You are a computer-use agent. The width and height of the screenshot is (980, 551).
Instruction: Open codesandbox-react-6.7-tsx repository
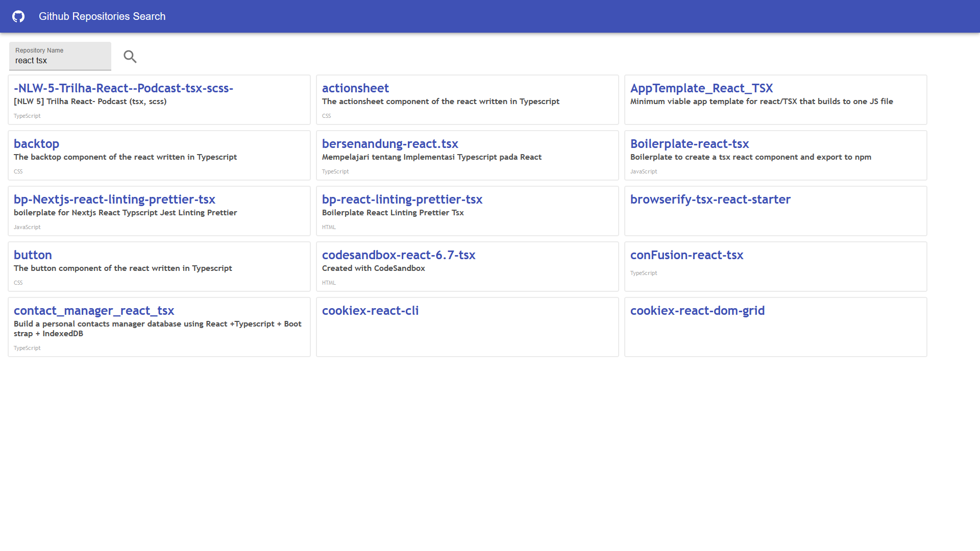pos(398,255)
